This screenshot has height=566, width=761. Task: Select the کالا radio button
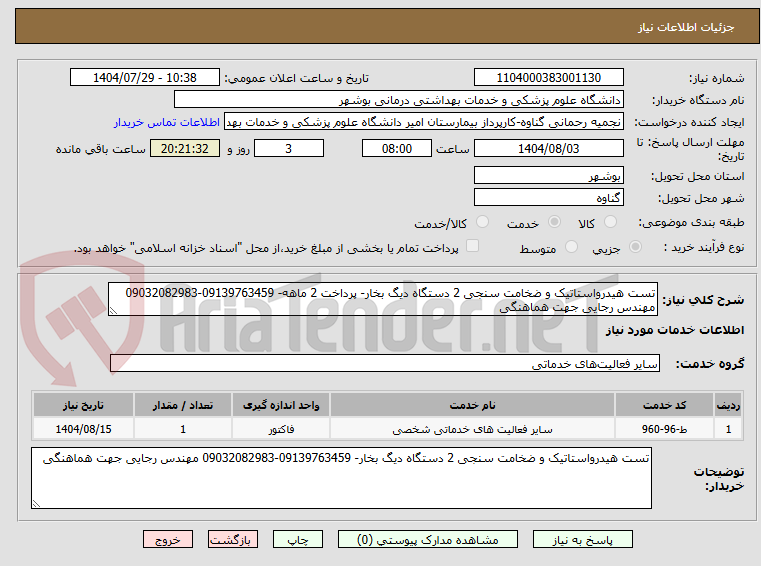click(610, 222)
